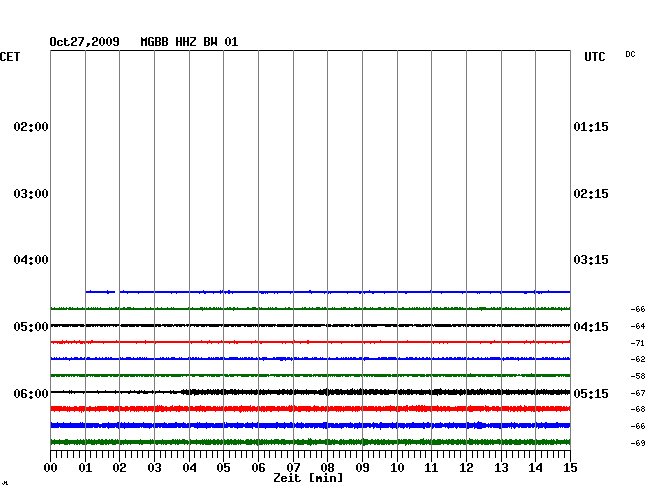
Task: Select the DC value -58
Action: tap(638, 376)
